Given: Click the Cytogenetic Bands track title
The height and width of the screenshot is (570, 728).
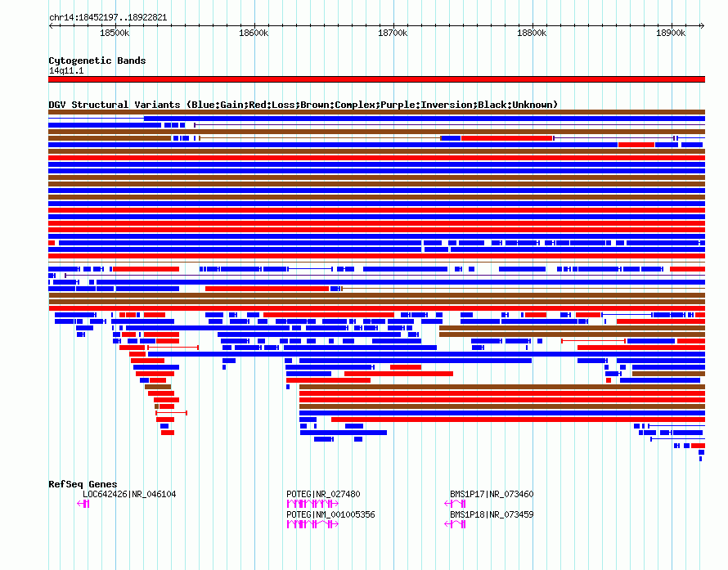Looking at the screenshot, I should (97, 61).
